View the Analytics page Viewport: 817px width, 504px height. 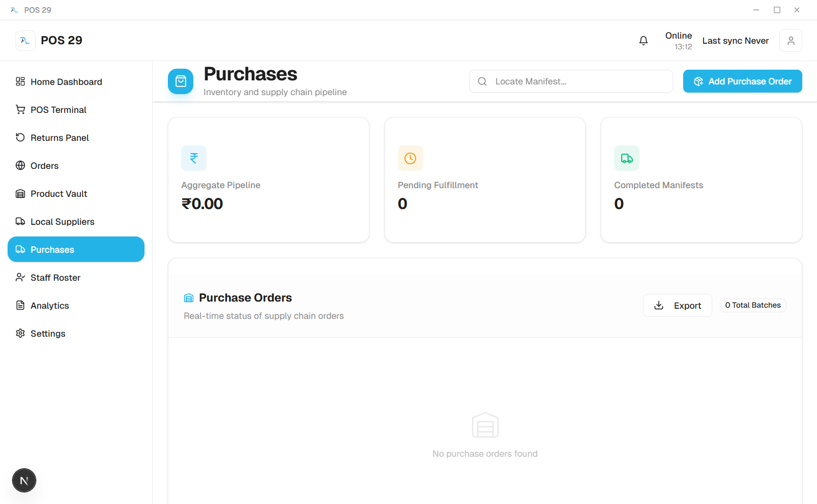tap(76, 305)
